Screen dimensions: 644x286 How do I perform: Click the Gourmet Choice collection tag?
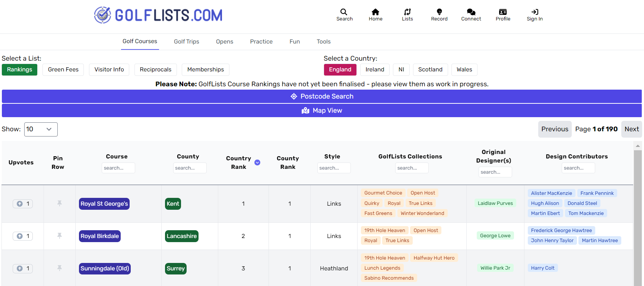click(383, 193)
